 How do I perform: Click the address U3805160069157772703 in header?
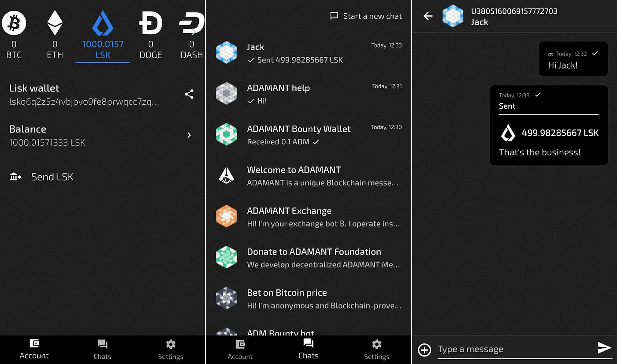[x=514, y=11]
